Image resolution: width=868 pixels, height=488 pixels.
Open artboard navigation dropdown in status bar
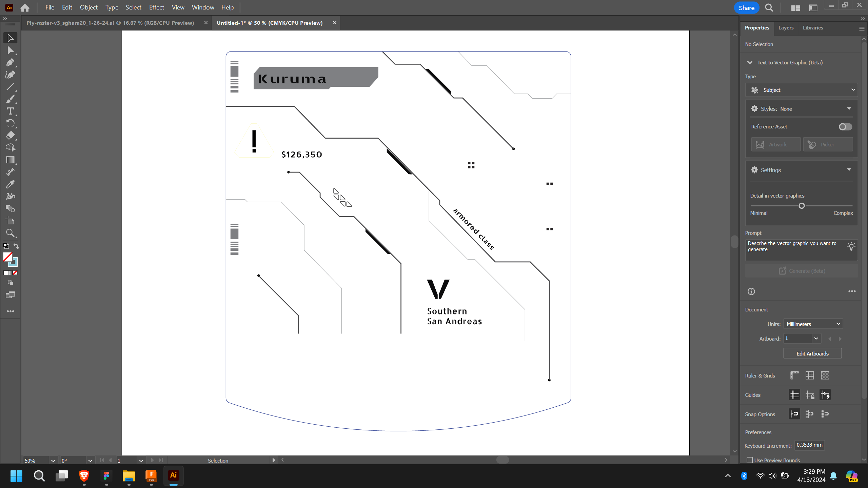(x=141, y=461)
